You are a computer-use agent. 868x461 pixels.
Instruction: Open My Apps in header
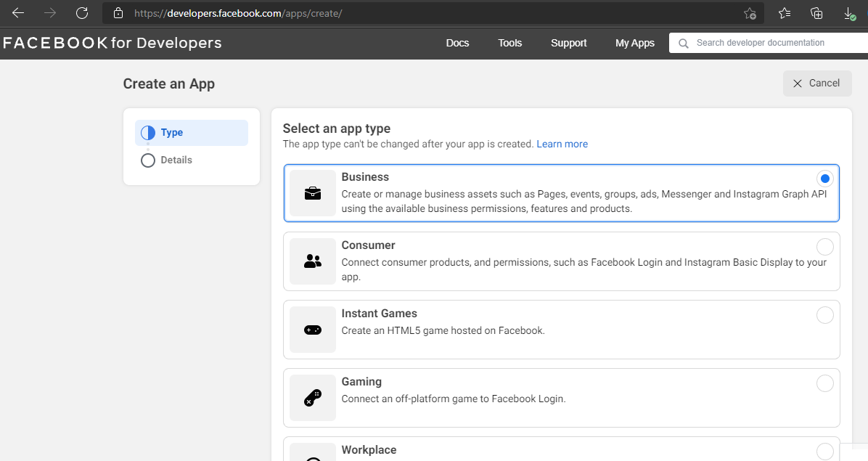point(635,43)
